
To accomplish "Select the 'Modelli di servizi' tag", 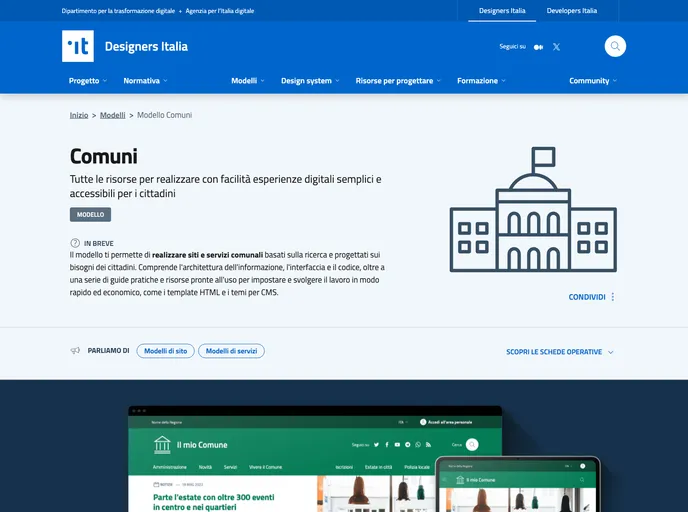I will 231,351.
